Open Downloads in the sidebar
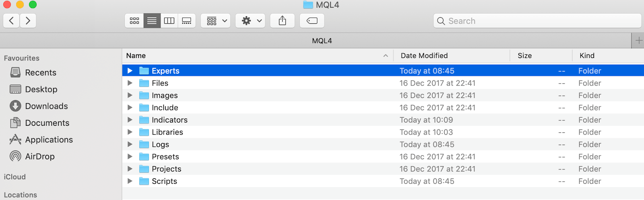 tap(39, 106)
